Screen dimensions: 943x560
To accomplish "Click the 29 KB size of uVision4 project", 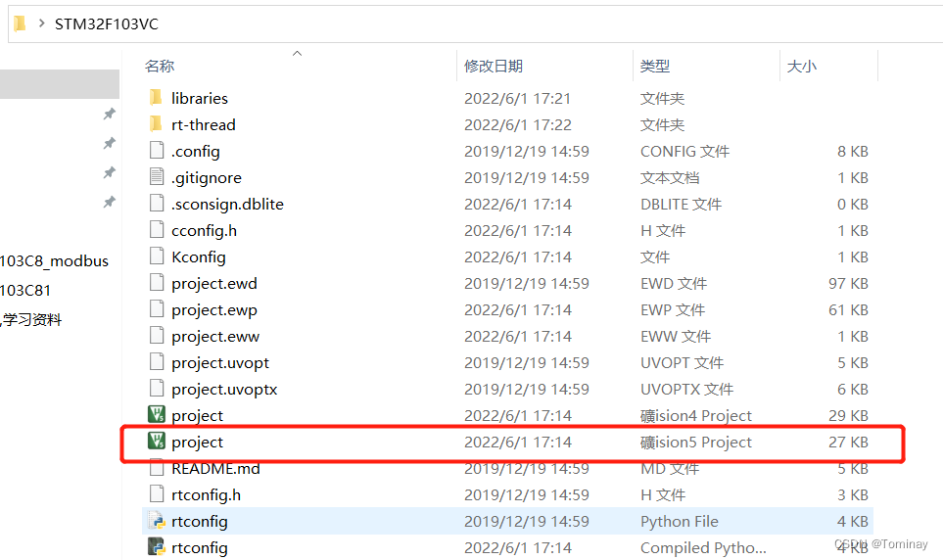I will (x=848, y=416).
